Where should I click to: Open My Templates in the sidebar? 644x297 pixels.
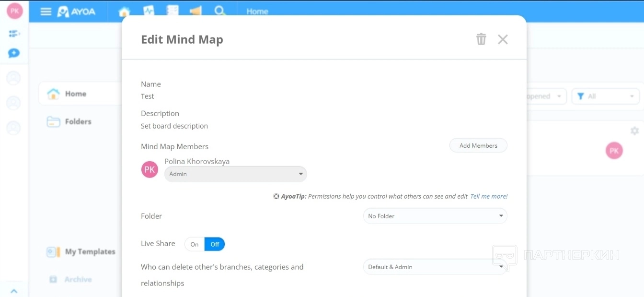click(x=90, y=252)
